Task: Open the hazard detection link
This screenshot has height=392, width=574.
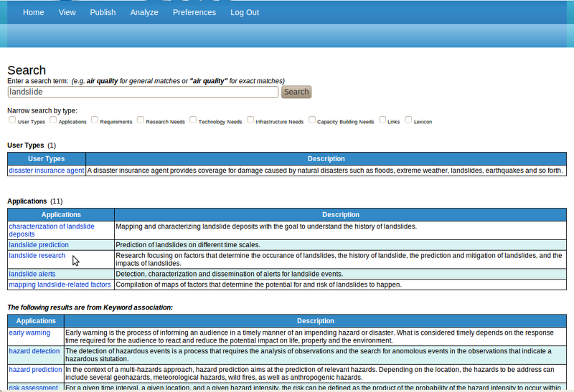Action: tap(34, 351)
